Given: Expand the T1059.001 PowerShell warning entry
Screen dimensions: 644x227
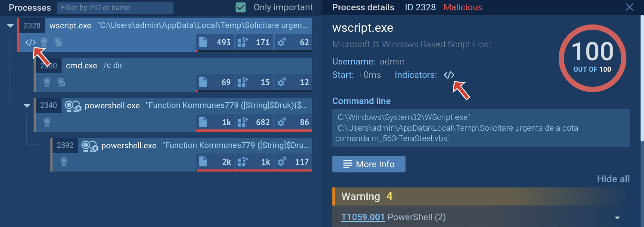Looking at the screenshot, I should pos(617,218).
